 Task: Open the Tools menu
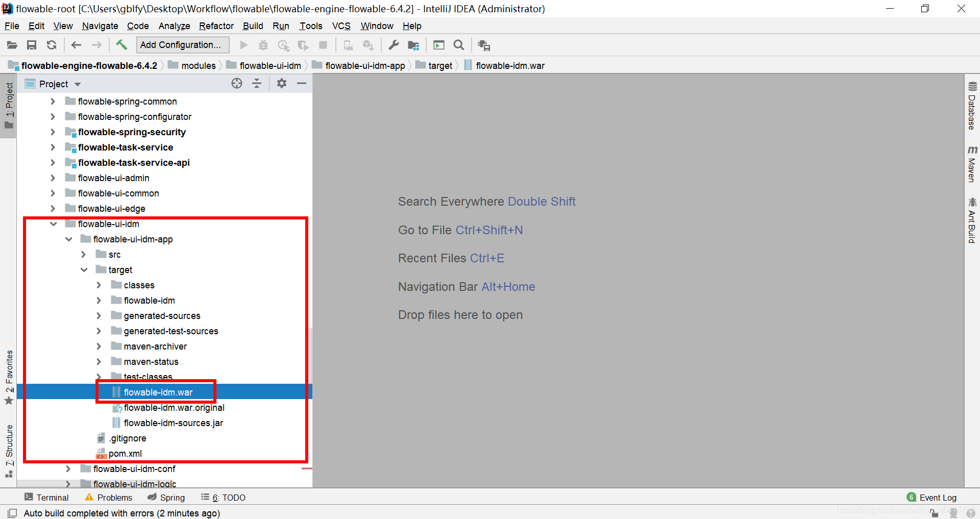[x=311, y=26]
